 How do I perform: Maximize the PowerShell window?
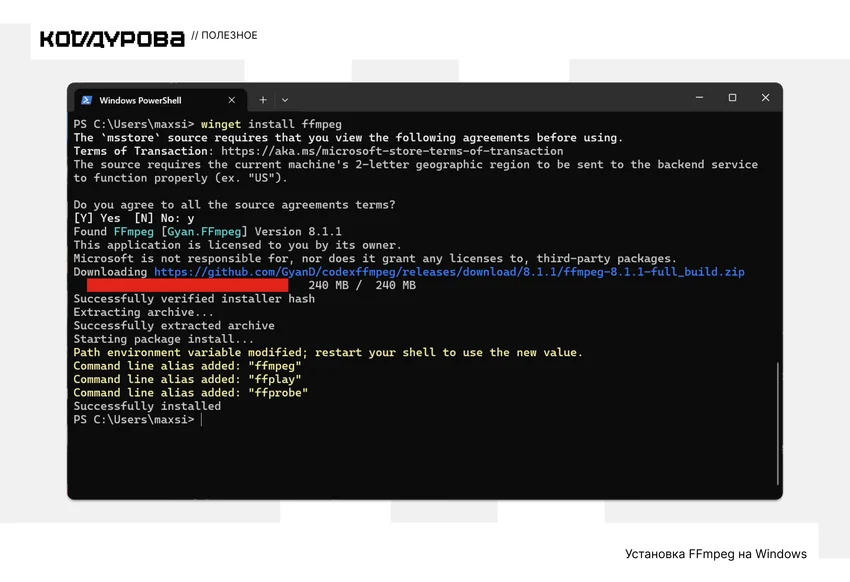pyautogui.click(x=732, y=98)
